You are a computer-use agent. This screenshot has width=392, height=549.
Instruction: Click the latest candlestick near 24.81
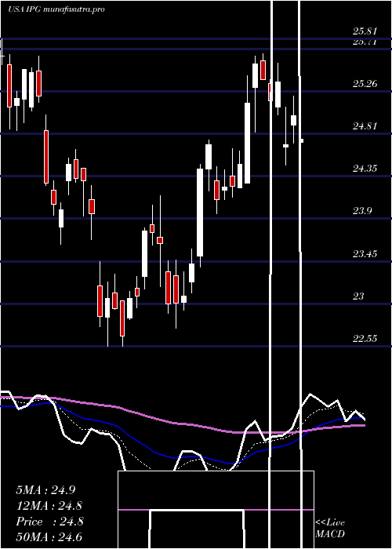302,140
